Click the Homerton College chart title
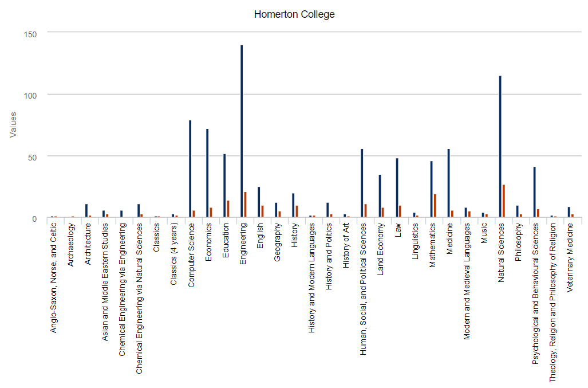The width and height of the screenshot is (588, 388). pos(294,14)
